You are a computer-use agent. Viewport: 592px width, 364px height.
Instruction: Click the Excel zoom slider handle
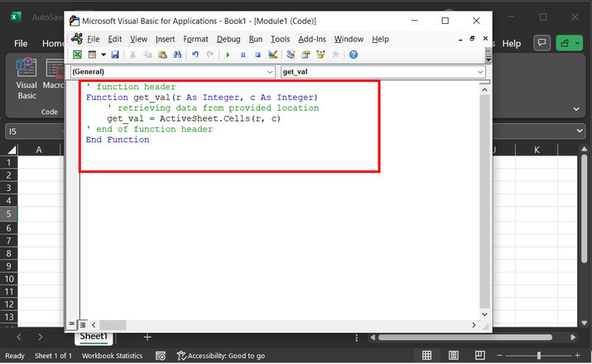tap(539, 356)
